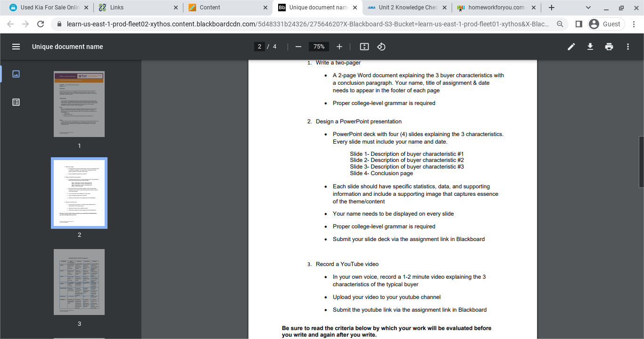
Task: Rotate the document counterclockwise
Action: [381, 47]
